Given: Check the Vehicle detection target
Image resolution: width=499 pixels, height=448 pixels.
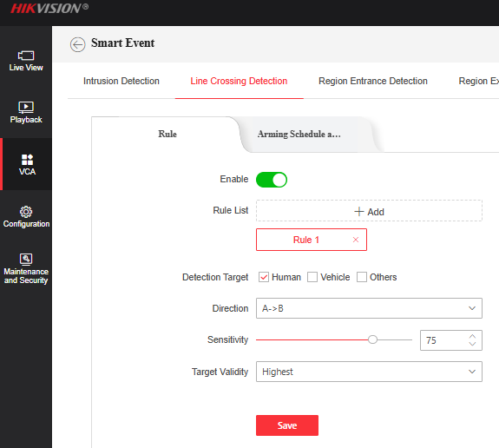Looking at the screenshot, I should [x=312, y=277].
